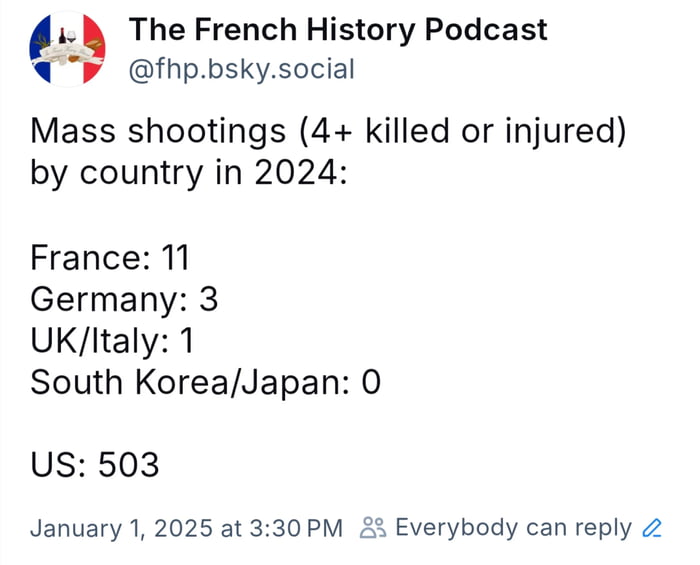Click the US: 503 line
This screenshot has width=700, height=565.
click(95, 465)
